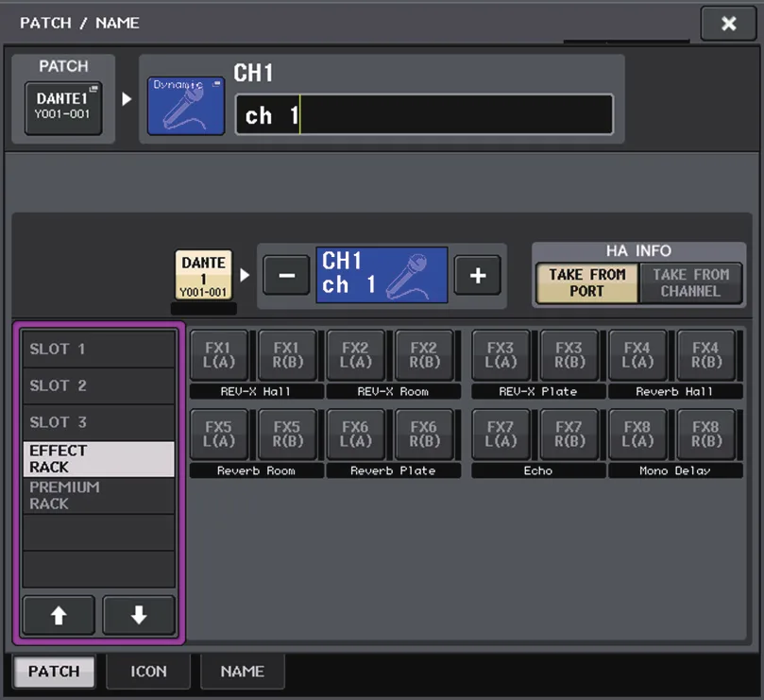Click the blue CH1 channel display

382,275
